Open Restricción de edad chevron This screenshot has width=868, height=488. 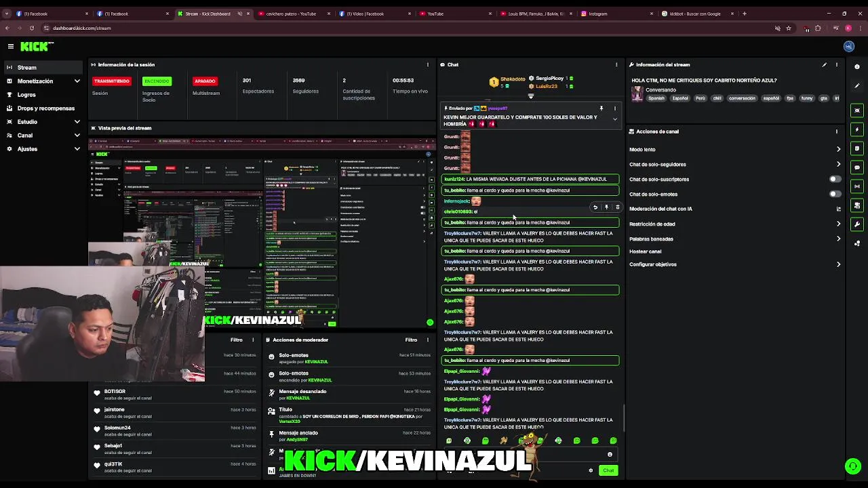[838, 224]
